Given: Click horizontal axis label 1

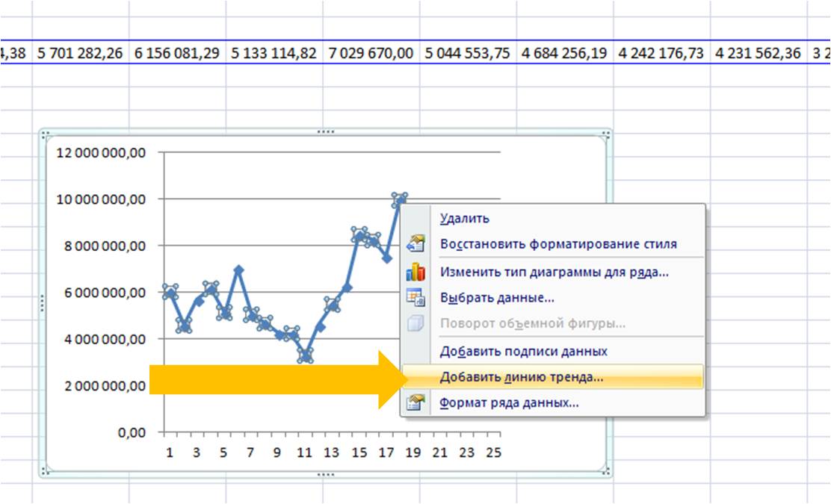Looking at the screenshot, I should point(170,452).
